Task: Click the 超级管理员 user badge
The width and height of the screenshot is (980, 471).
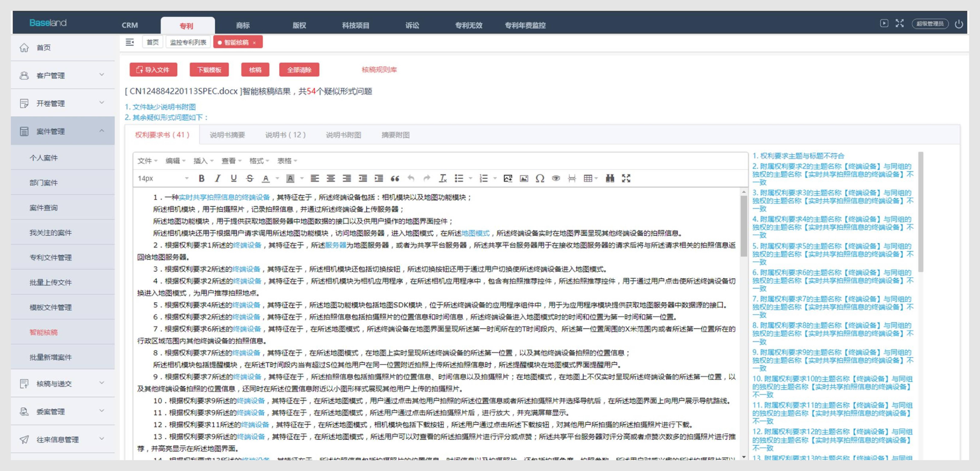Action: point(930,24)
